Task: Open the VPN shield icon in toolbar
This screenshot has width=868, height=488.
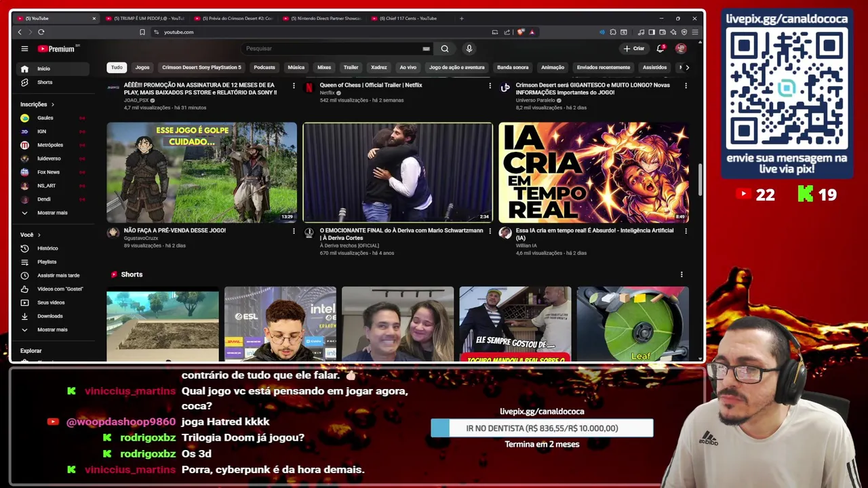Action: 684,32
